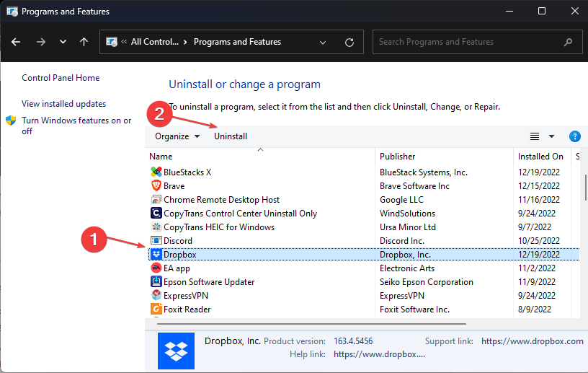The image size is (588, 373).
Task: Click the Foxit Reader icon
Action: tap(156, 309)
